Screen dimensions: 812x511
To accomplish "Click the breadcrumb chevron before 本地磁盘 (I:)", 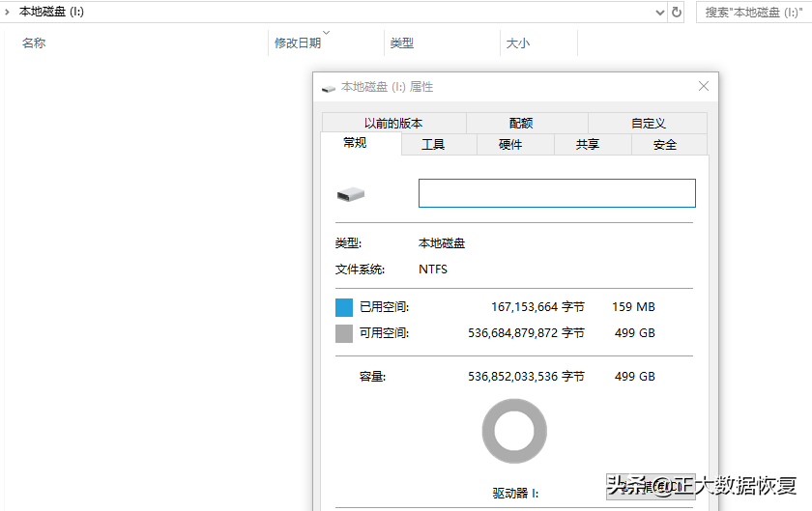I will (x=7, y=12).
